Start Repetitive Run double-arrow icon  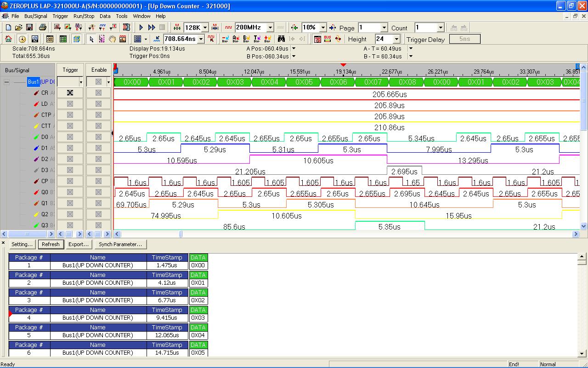coord(152,28)
